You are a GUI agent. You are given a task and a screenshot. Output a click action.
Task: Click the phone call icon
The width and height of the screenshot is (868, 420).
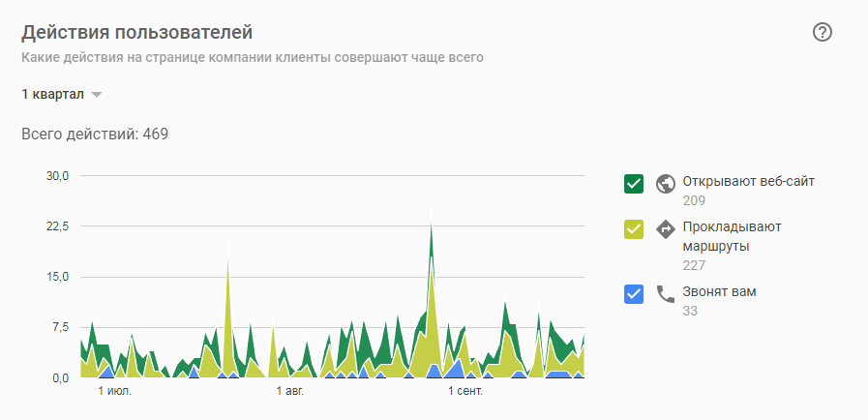[x=665, y=294]
